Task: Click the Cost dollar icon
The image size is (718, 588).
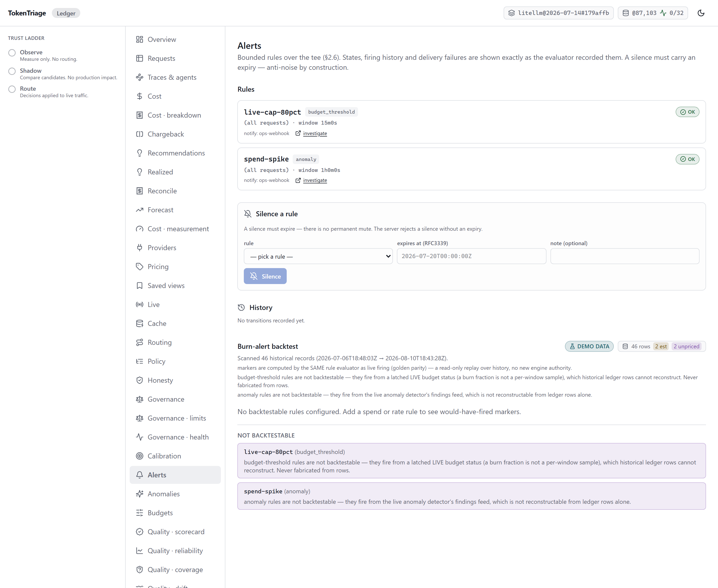Action: tap(140, 96)
